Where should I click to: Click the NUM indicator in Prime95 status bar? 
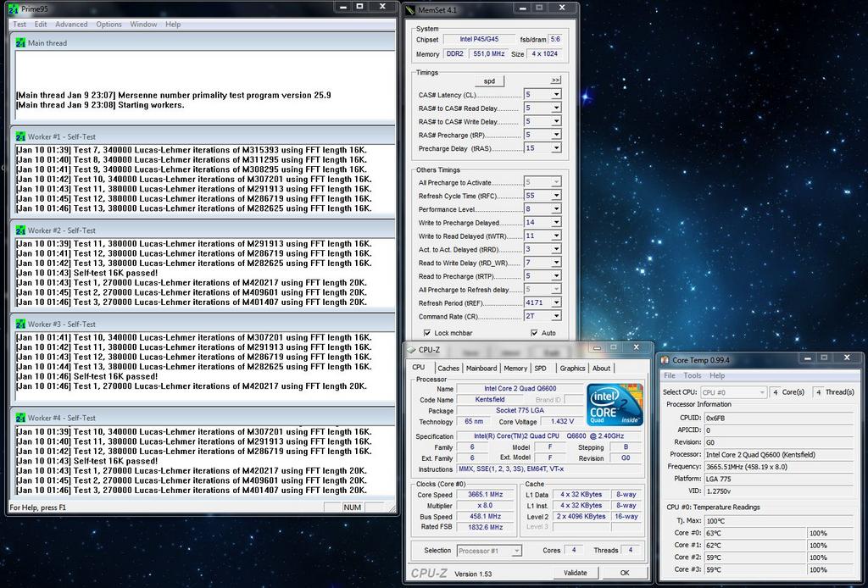point(352,508)
